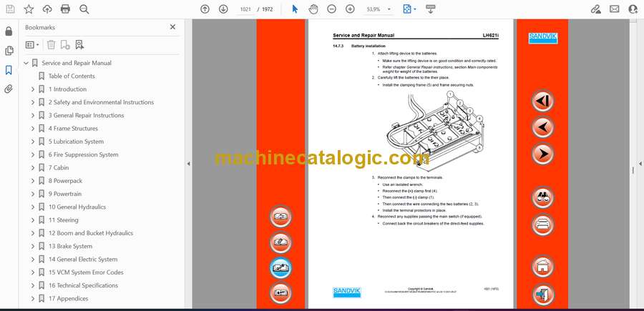Open the 14 General Electric System bookmark
This screenshot has width=644, height=311.
click(83, 260)
